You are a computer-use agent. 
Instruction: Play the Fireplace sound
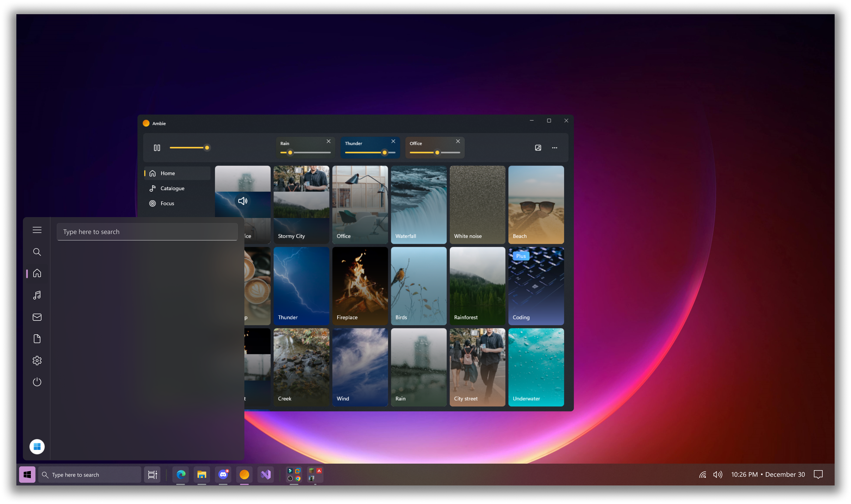pyautogui.click(x=360, y=286)
